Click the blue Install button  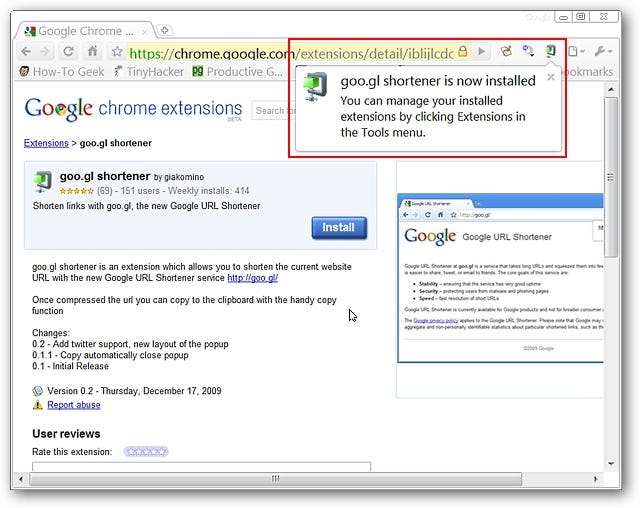pos(339,228)
